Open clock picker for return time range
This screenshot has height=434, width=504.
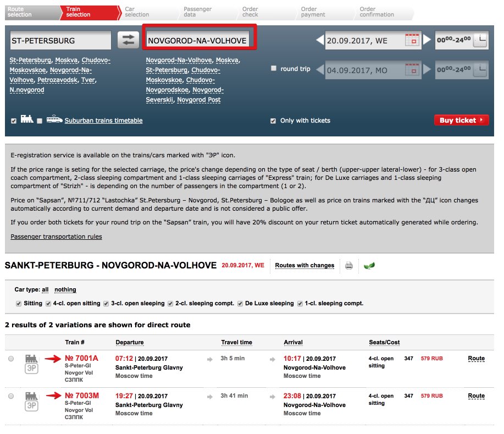[x=480, y=70]
